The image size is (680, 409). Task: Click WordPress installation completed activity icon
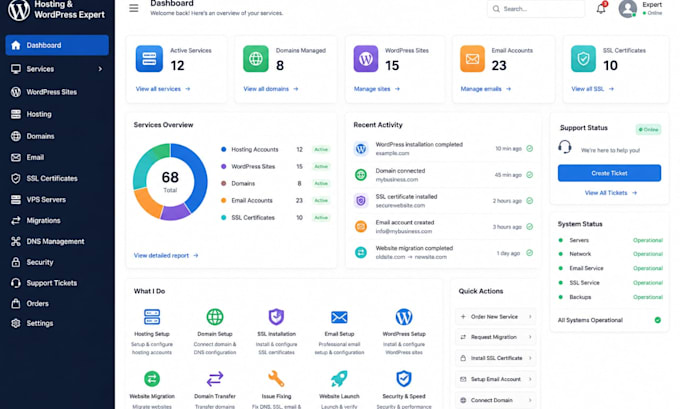coord(361,149)
